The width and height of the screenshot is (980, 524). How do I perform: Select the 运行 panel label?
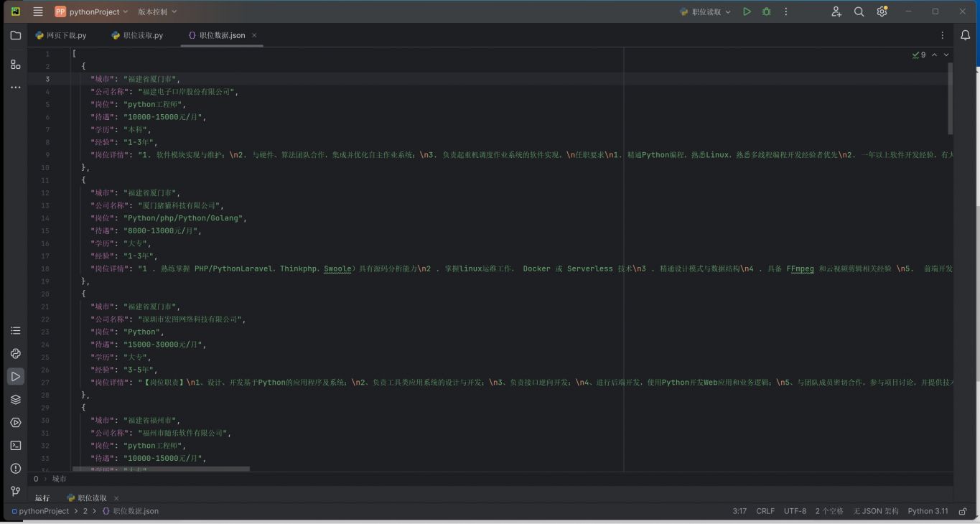(42, 497)
